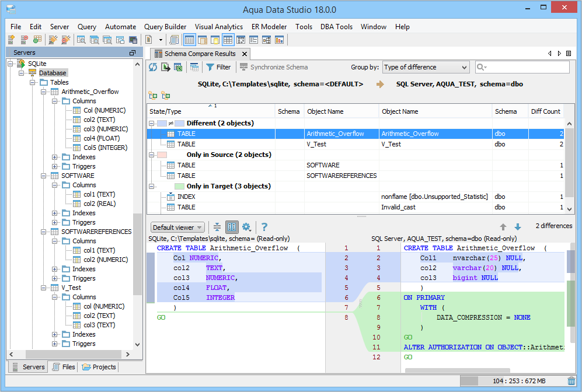582x392 pixels.
Task: Sort by the Diff Count column header
Action: click(546, 111)
